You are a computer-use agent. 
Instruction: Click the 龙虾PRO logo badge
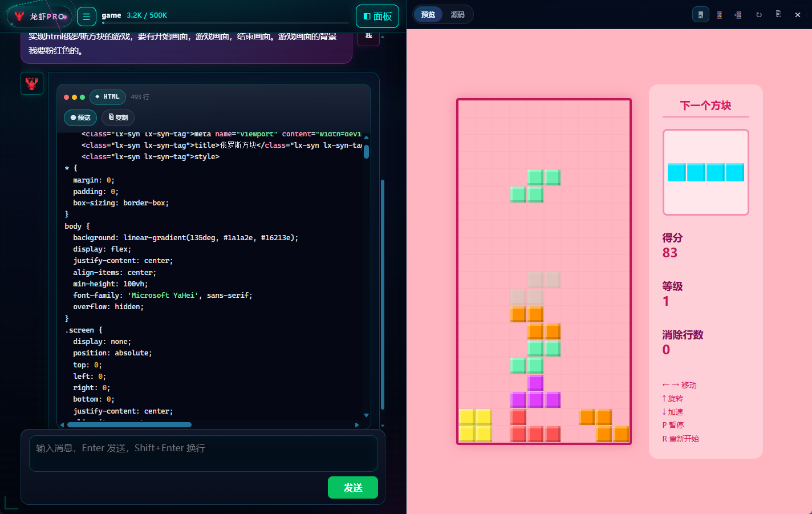coord(39,17)
